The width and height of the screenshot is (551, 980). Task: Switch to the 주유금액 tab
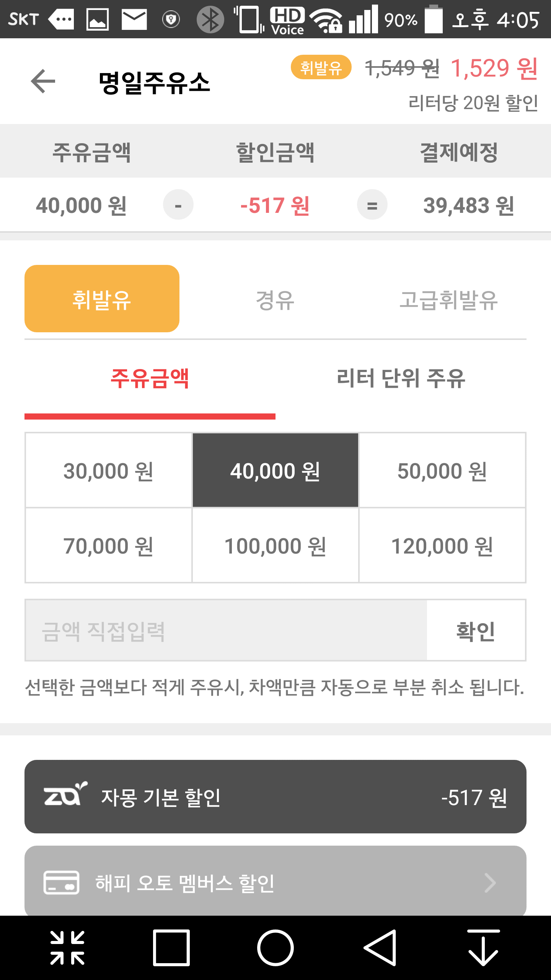150,379
